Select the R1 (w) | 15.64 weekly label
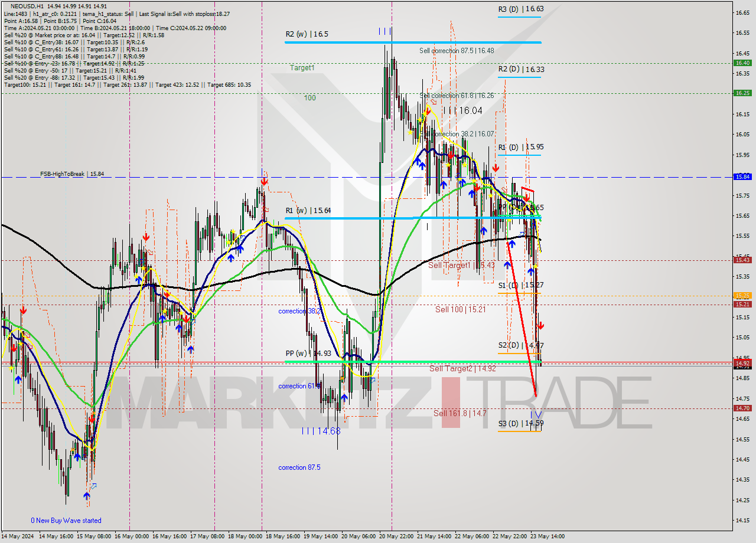 308,210
